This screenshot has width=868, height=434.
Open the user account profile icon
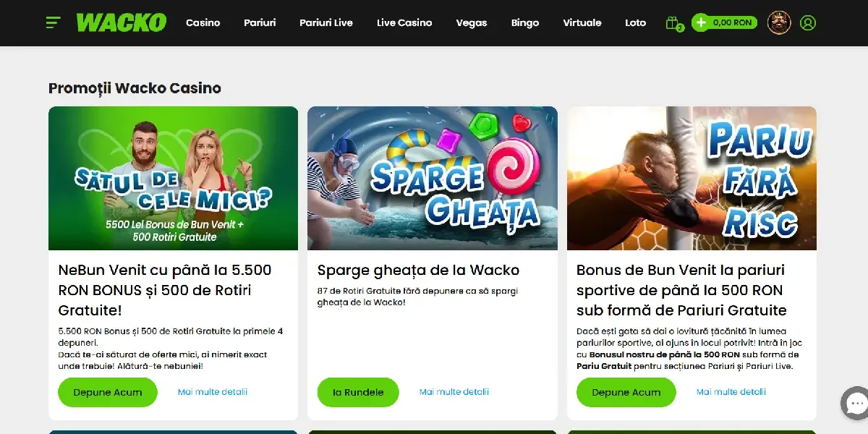pos(808,22)
